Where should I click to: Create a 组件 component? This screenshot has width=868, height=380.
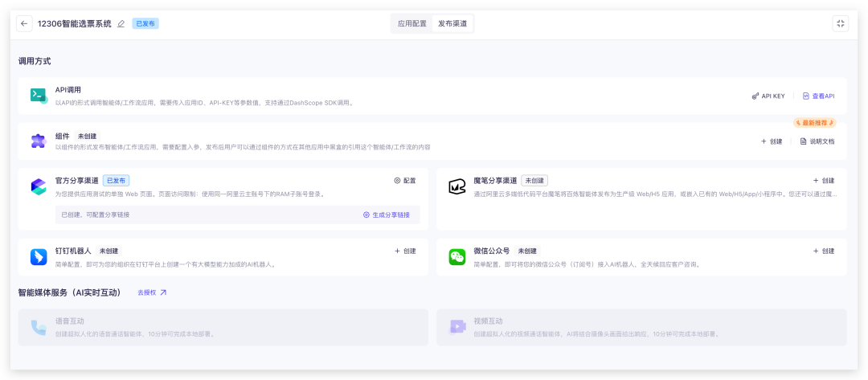click(772, 141)
